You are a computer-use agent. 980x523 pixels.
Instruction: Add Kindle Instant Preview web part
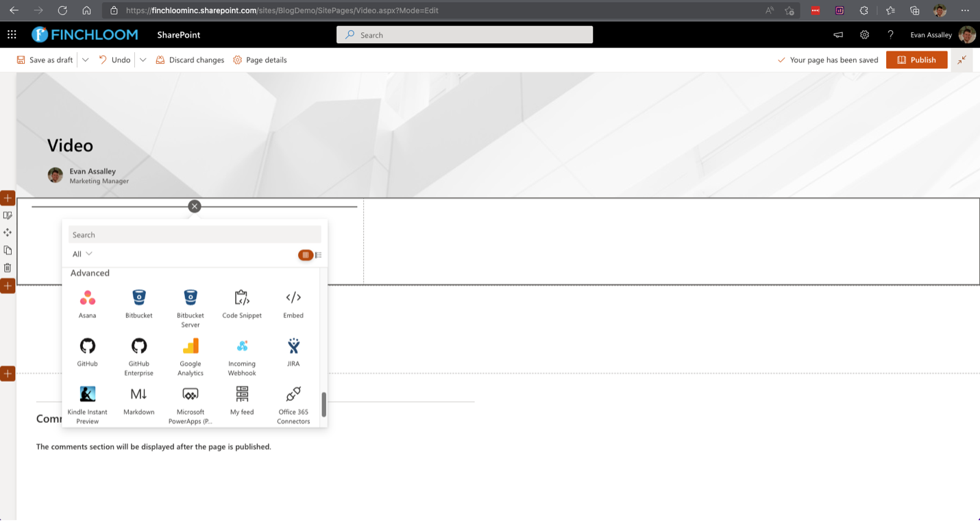pos(87,404)
